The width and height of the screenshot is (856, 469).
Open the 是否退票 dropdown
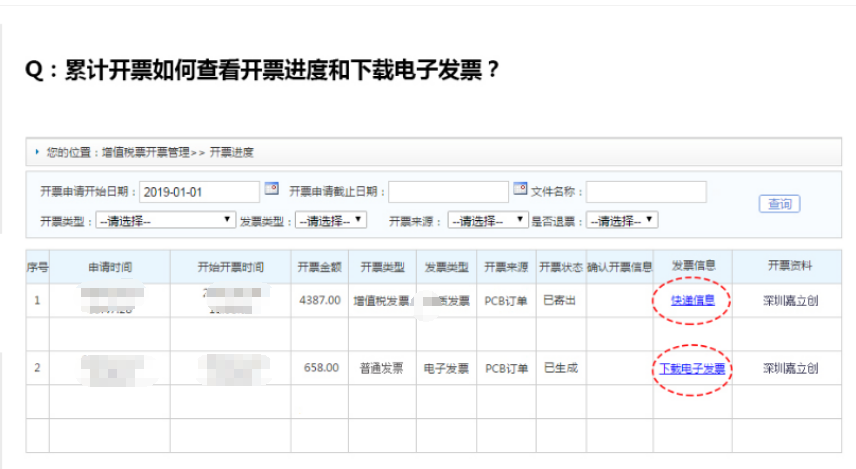(x=622, y=220)
